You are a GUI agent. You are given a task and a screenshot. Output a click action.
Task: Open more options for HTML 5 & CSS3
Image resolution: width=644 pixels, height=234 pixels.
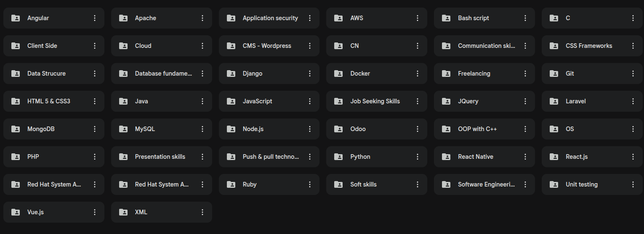(x=95, y=101)
